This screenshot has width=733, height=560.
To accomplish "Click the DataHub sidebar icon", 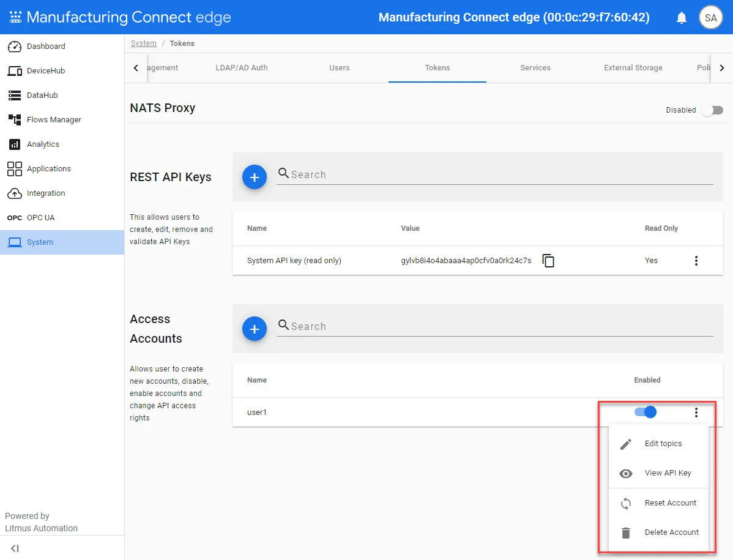I will tap(15, 95).
